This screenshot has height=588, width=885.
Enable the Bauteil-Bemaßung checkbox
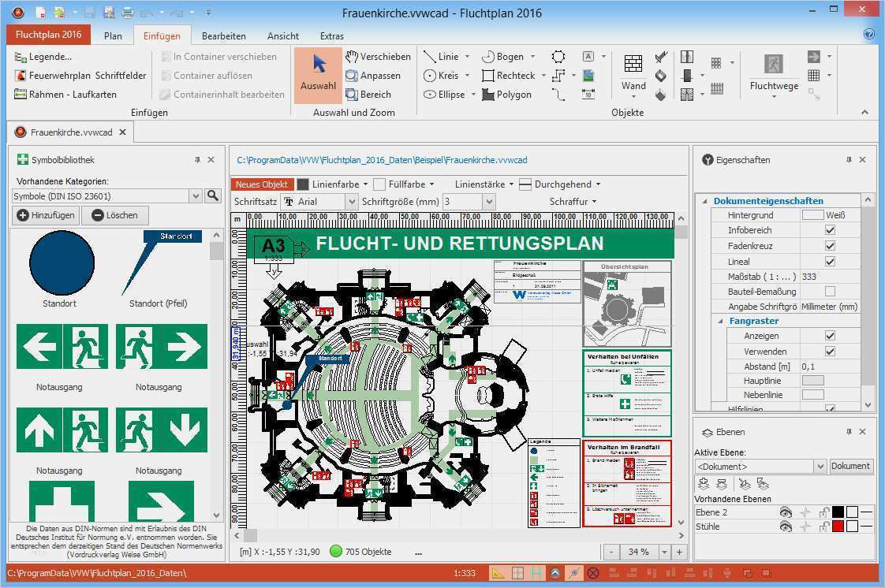pyautogui.click(x=830, y=292)
